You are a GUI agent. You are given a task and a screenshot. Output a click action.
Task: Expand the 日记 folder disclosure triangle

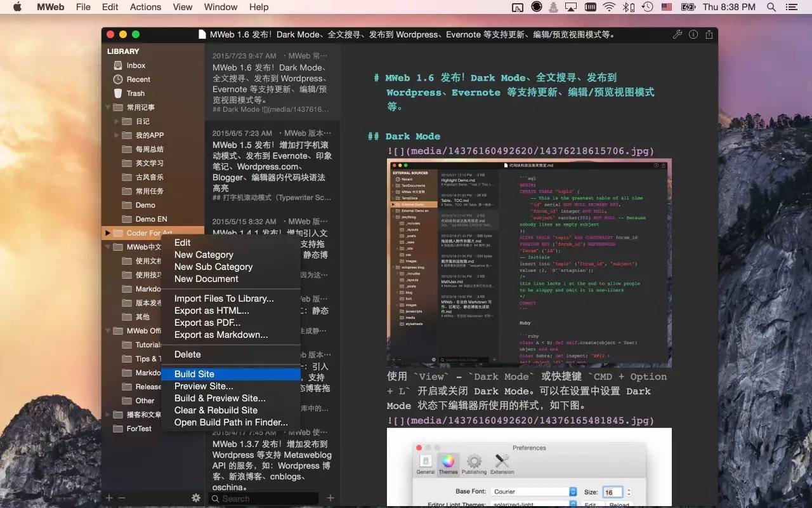click(117, 121)
